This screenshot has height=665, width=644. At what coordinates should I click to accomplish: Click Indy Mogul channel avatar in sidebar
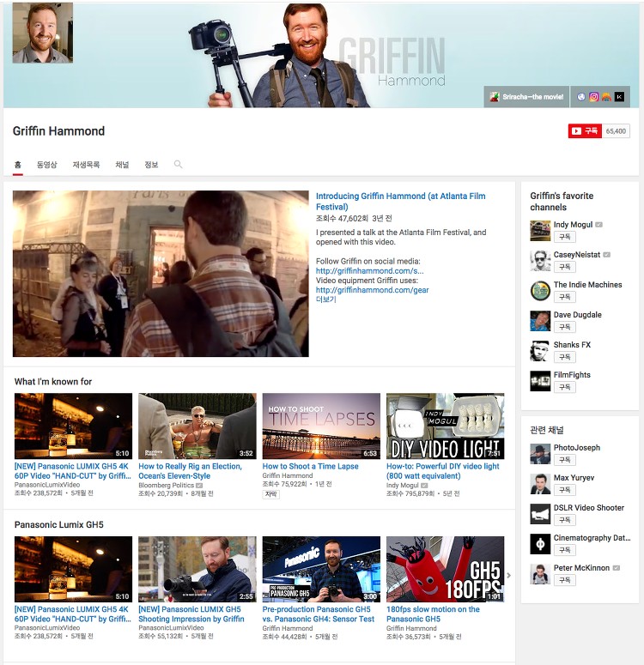point(540,230)
